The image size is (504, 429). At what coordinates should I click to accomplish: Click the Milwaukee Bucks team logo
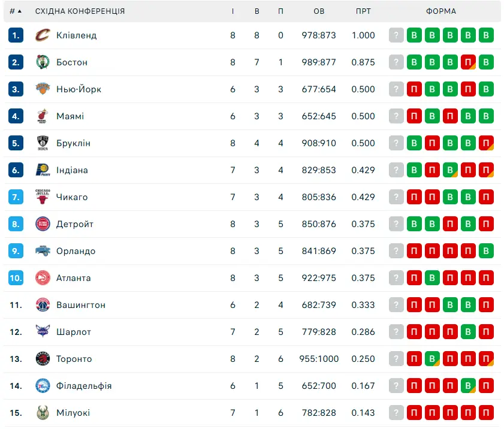(43, 413)
